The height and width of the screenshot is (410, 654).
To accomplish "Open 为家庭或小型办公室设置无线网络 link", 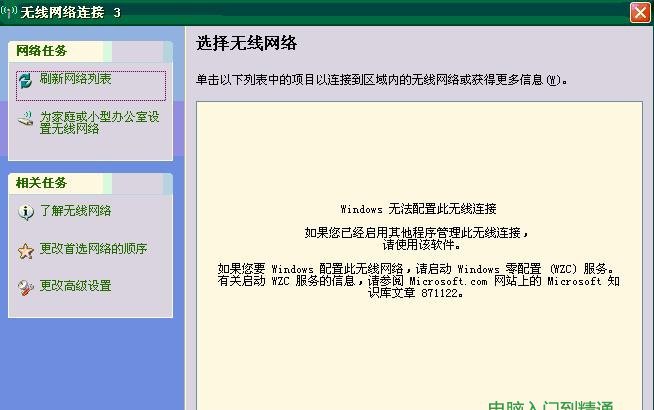I will coord(99,123).
